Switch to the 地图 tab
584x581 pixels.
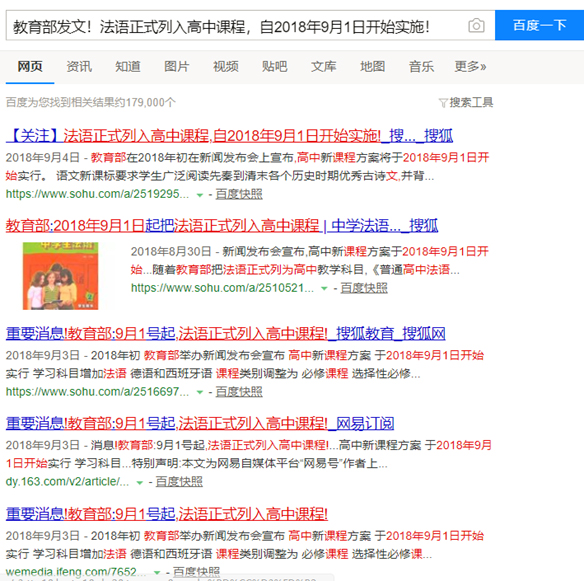pos(372,67)
